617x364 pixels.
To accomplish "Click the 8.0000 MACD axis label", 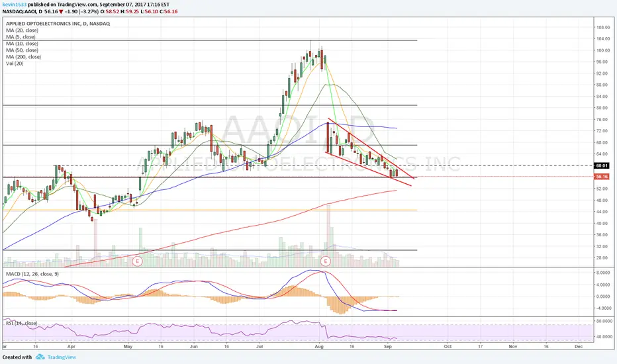I will (603, 273).
